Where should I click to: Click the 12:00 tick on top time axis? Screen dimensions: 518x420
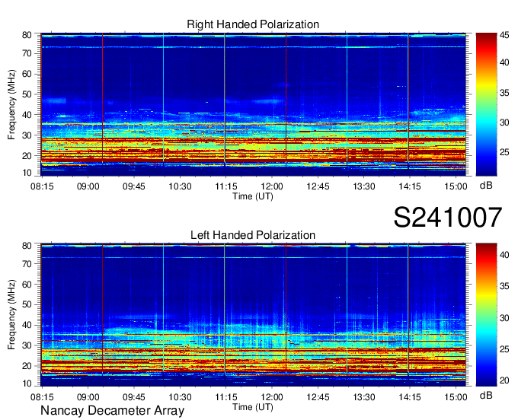[272, 186]
